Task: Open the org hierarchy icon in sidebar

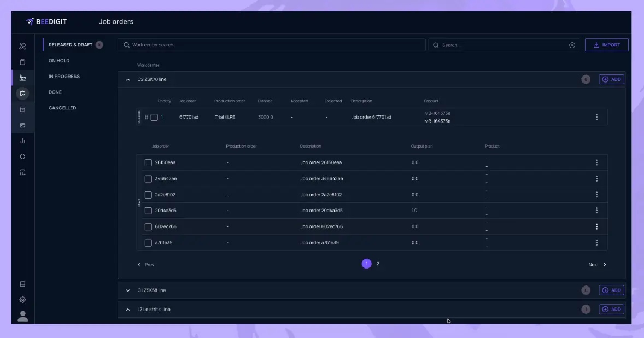Action: 22,172
